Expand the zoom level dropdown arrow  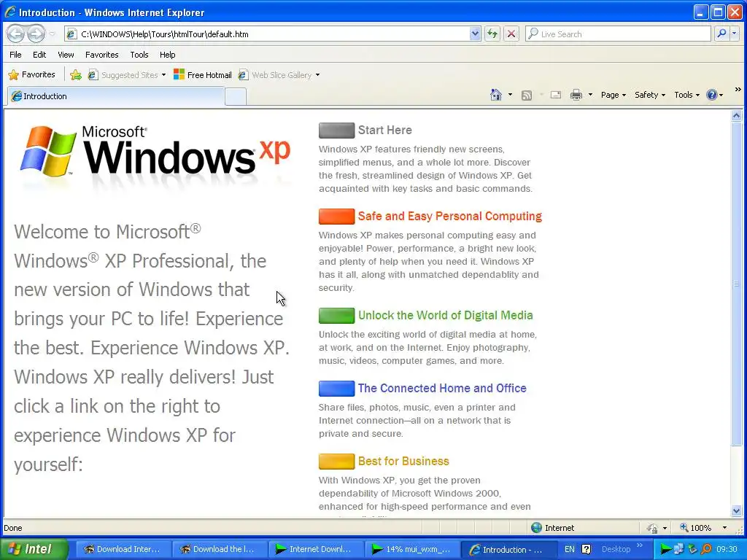pyautogui.click(x=724, y=528)
